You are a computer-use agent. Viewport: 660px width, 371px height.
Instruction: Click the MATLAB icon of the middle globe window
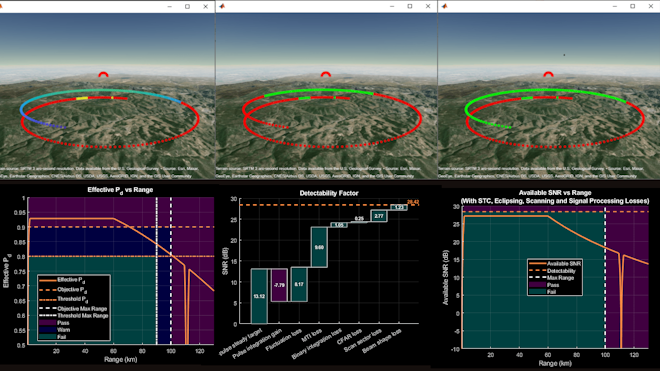[222, 6]
